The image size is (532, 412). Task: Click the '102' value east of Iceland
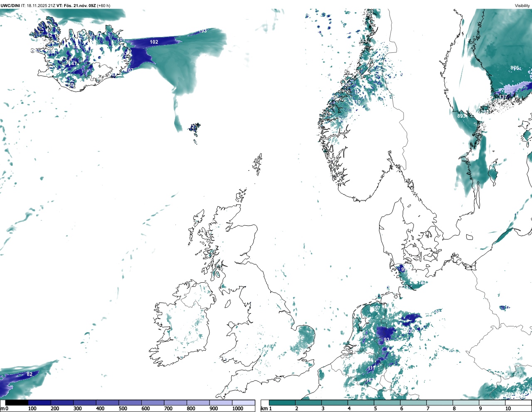(x=154, y=42)
